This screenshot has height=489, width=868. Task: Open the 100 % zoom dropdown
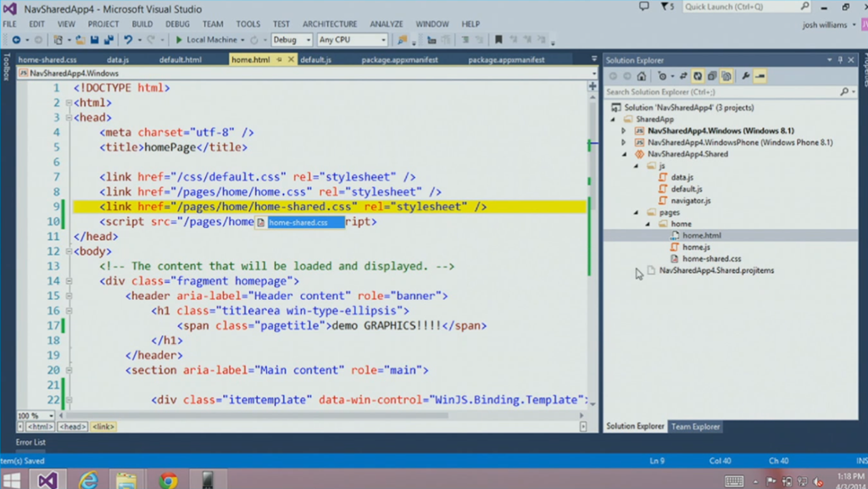(x=51, y=415)
